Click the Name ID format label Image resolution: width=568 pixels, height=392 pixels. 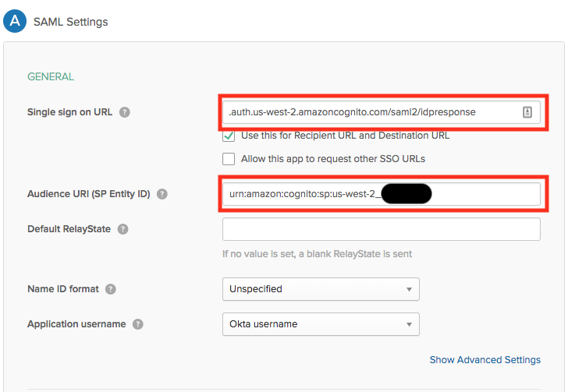[63, 289]
